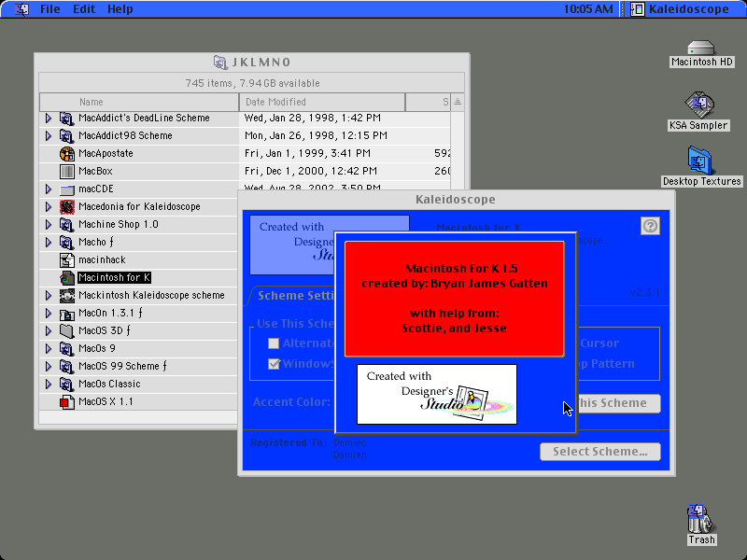
Task: Click the v2.3.1 version label
Action: (x=644, y=292)
